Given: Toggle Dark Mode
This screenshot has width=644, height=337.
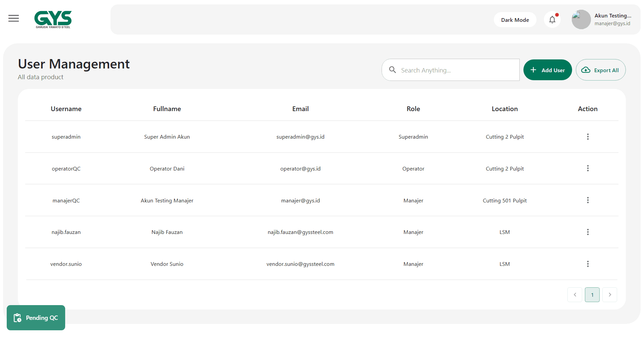Looking at the screenshot, I should pyautogui.click(x=515, y=20).
